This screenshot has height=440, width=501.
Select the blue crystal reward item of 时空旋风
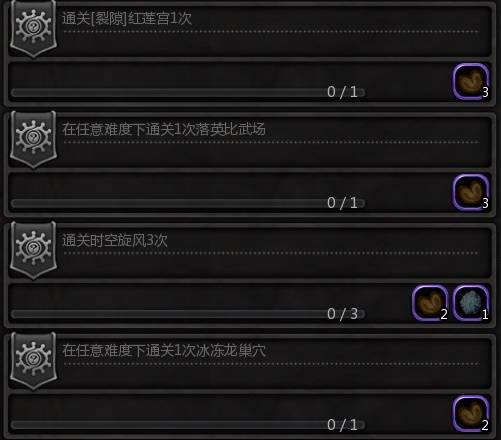471,303
